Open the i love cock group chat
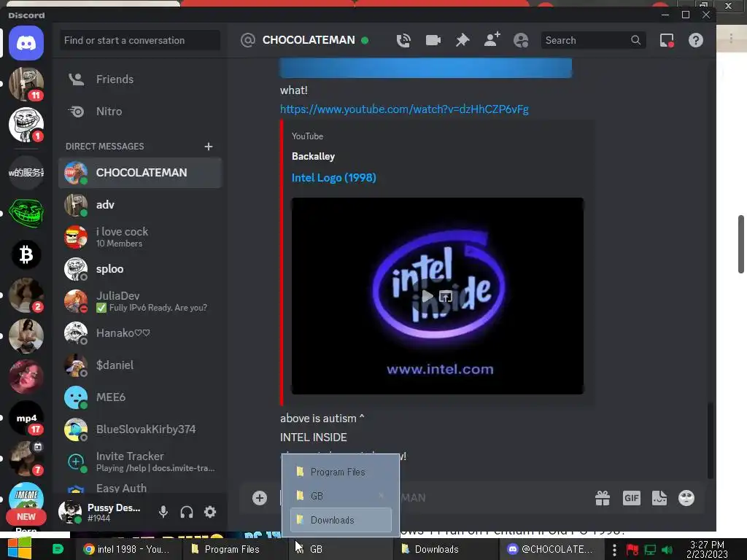 click(140, 237)
